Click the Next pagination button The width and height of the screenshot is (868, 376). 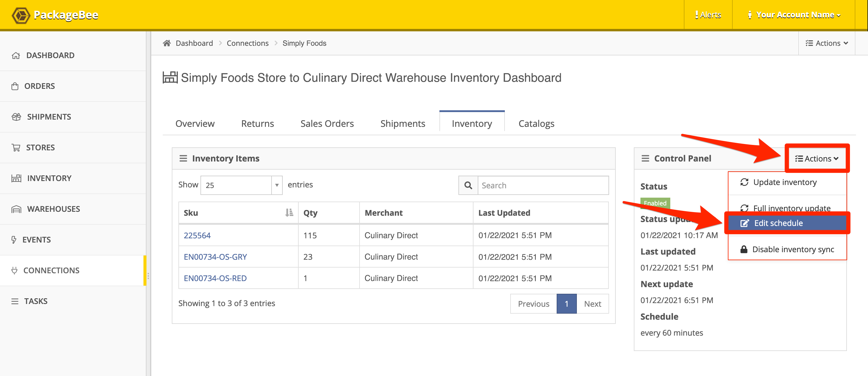pos(592,304)
